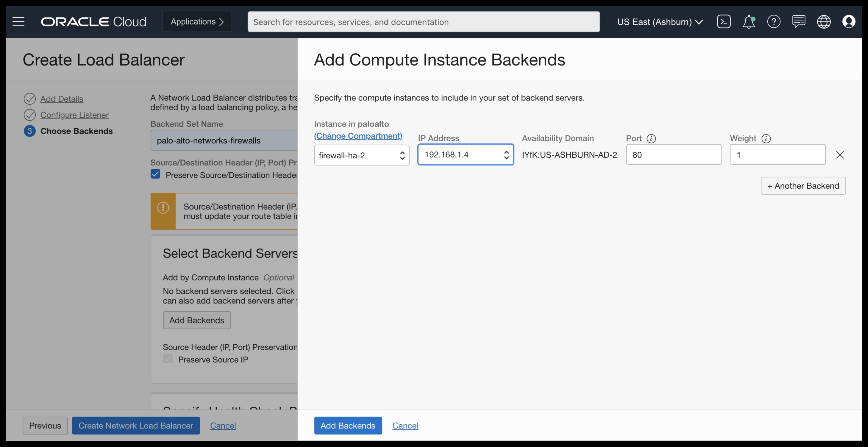Open the help question mark icon
The width and height of the screenshot is (868, 447).
774,21
